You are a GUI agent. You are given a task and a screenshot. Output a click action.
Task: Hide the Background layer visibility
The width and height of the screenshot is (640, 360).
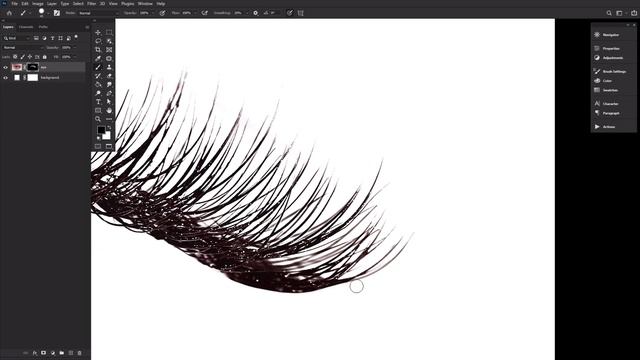(6, 78)
